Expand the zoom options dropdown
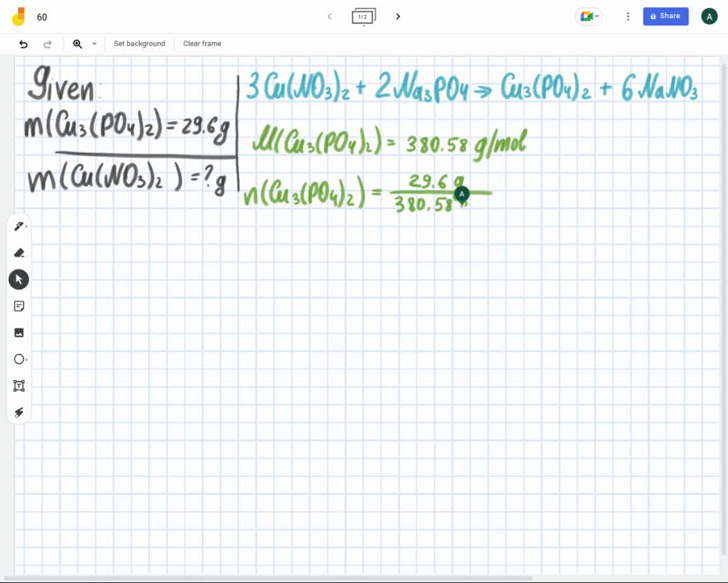Screen dimensions: 728x583 point(95,43)
